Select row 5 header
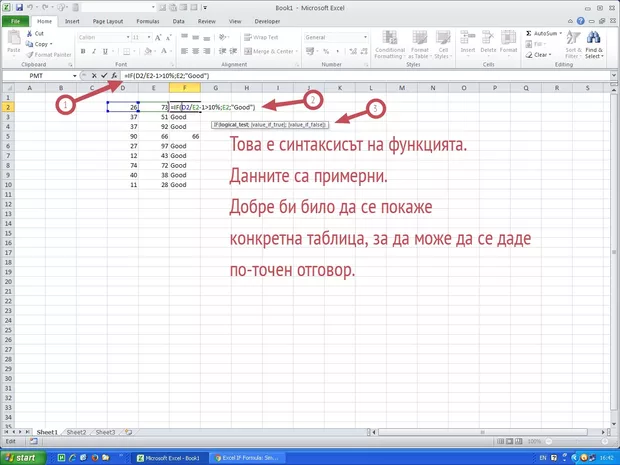 click(8, 136)
